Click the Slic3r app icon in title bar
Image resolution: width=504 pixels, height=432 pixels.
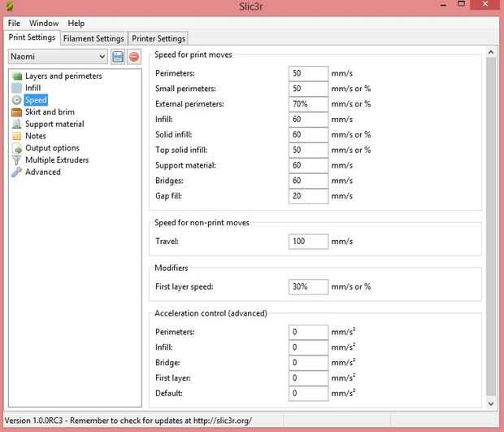[x=10, y=6]
